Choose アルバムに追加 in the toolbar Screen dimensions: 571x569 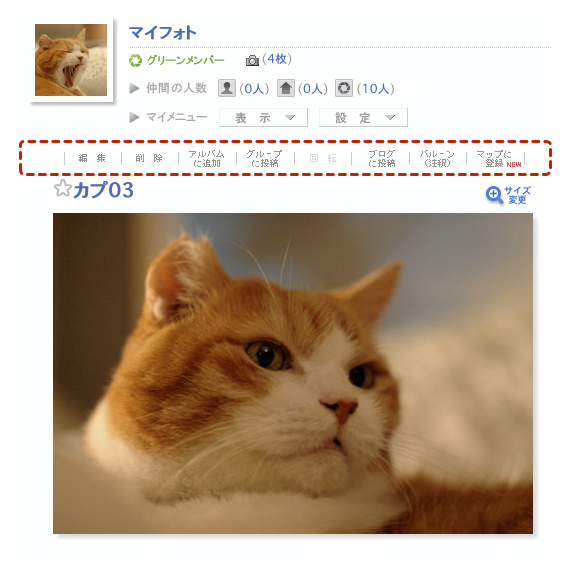click(x=206, y=159)
